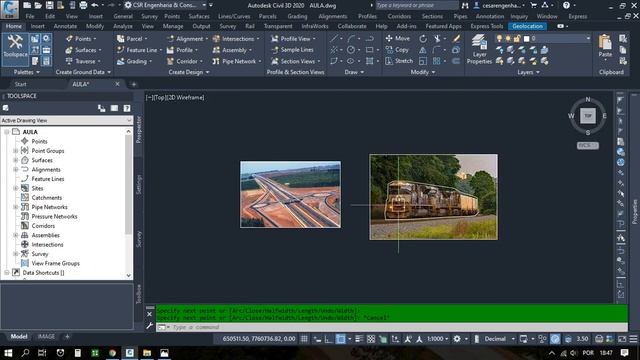Toggle layer on/off lightbulb icon
This screenshot has width=640, height=360.
click(499, 38)
